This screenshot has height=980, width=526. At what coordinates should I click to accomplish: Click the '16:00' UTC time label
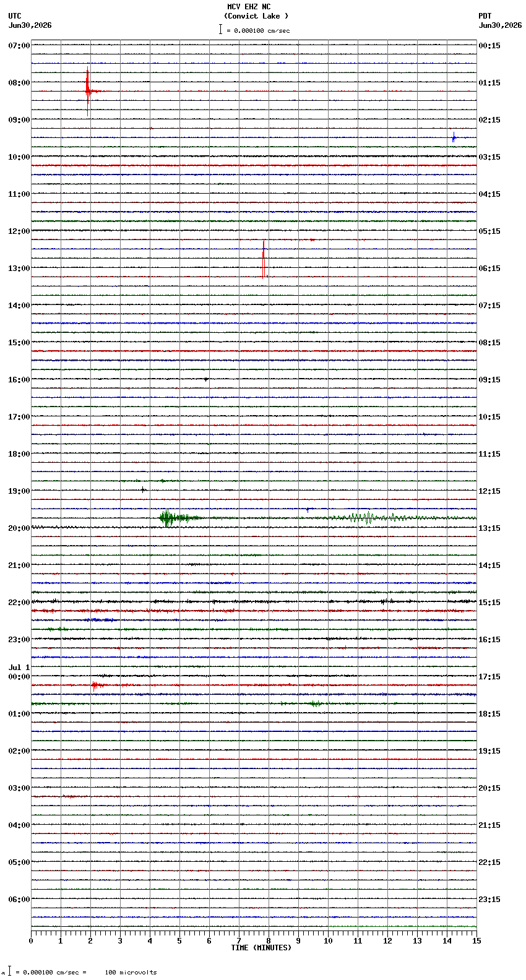(19, 380)
